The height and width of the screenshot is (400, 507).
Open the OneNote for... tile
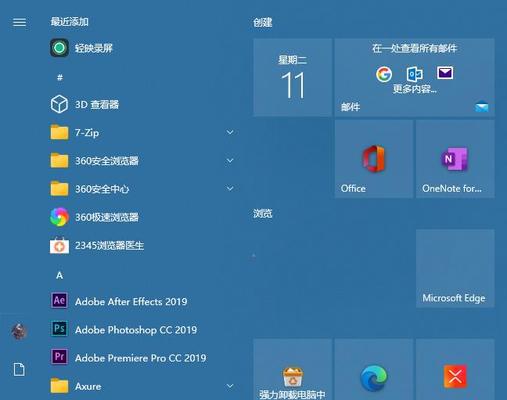[x=455, y=159]
